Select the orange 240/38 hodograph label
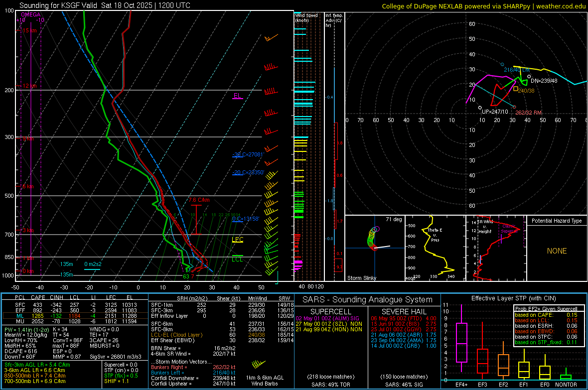Viewport: 588px width, 390px height. (526, 91)
